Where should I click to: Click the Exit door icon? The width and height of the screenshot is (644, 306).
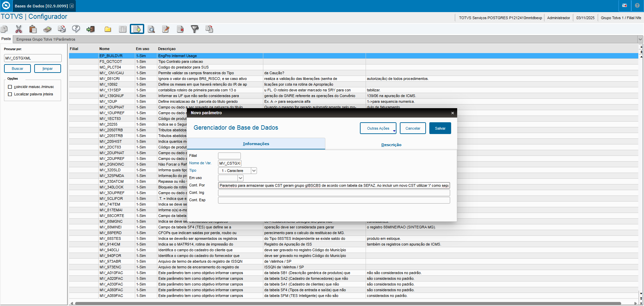[x=91, y=29]
